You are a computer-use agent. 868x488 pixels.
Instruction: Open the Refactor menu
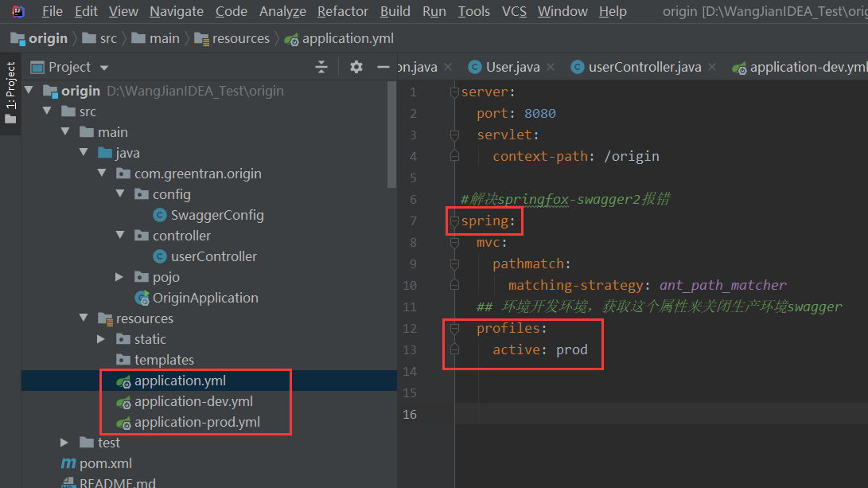tap(343, 11)
